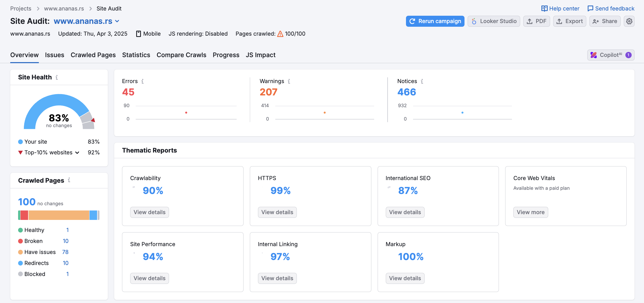
Task: Click the orange Have issues bar segment
Action: [59, 215]
